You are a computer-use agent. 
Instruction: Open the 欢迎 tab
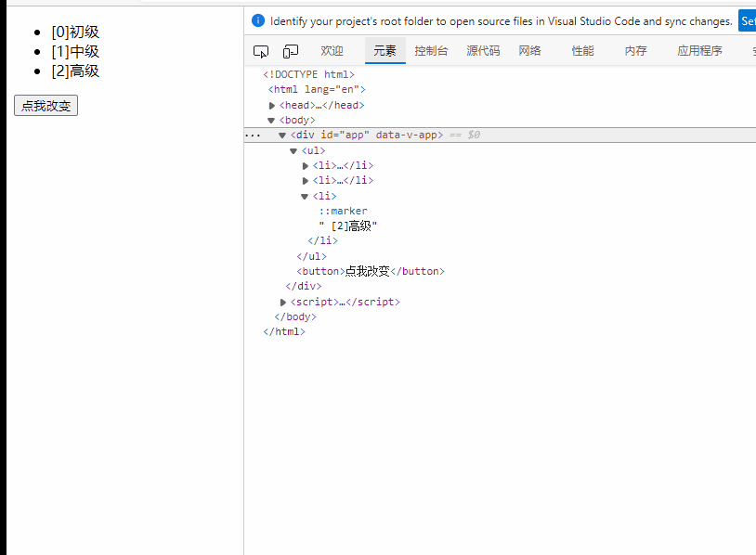332,51
